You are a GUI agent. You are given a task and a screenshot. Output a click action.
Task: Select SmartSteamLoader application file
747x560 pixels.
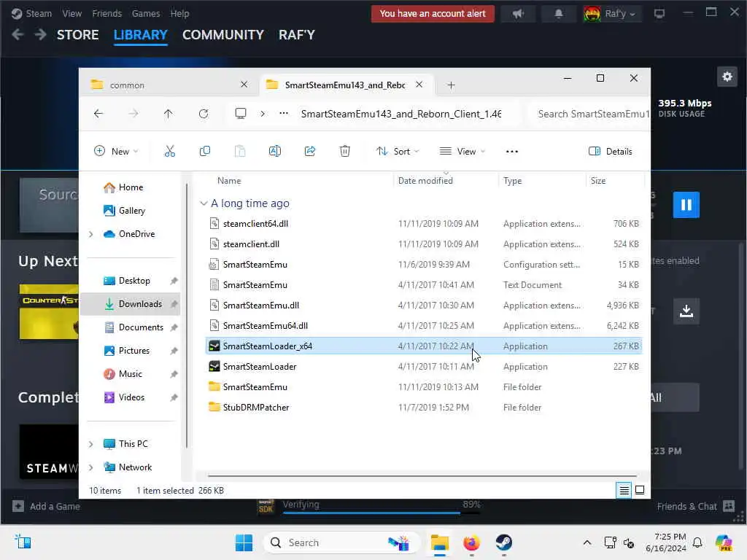tap(424, 367)
